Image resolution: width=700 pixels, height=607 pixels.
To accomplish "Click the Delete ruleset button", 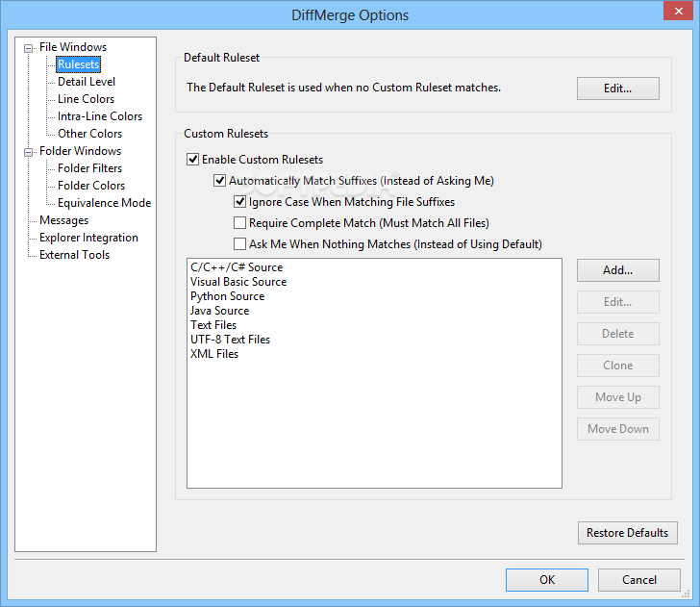I will click(618, 334).
